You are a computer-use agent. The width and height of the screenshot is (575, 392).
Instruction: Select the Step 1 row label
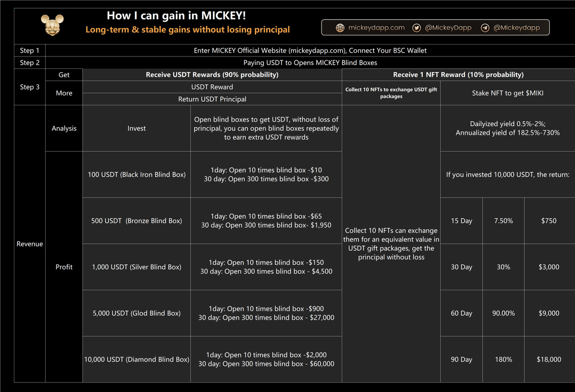pyautogui.click(x=30, y=50)
